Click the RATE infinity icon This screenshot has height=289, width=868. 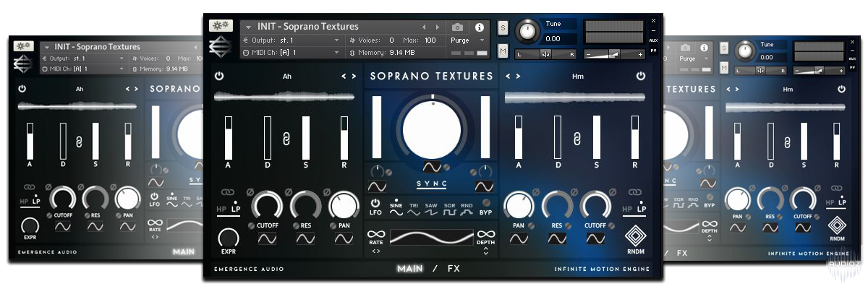375,234
